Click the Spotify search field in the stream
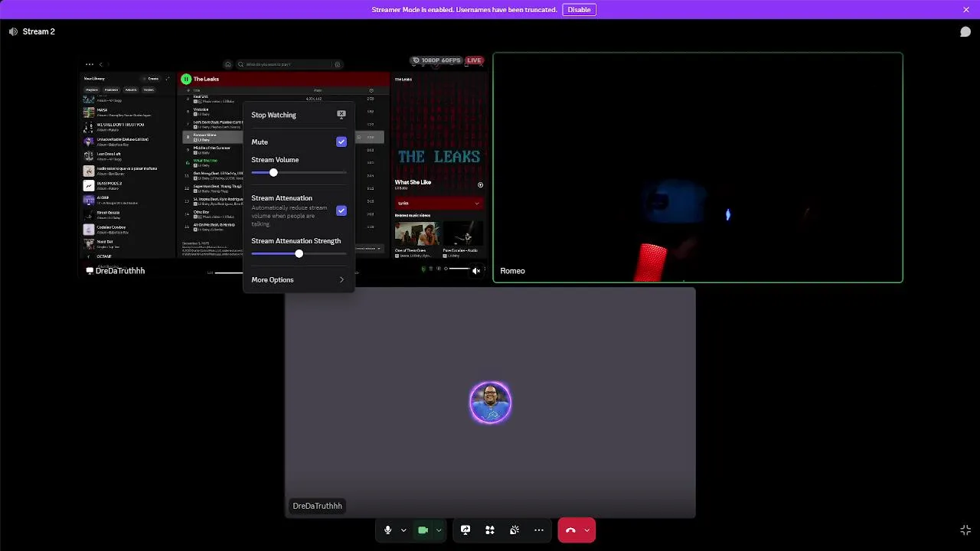This screenshot has height=551, width=980. (289, 64)
